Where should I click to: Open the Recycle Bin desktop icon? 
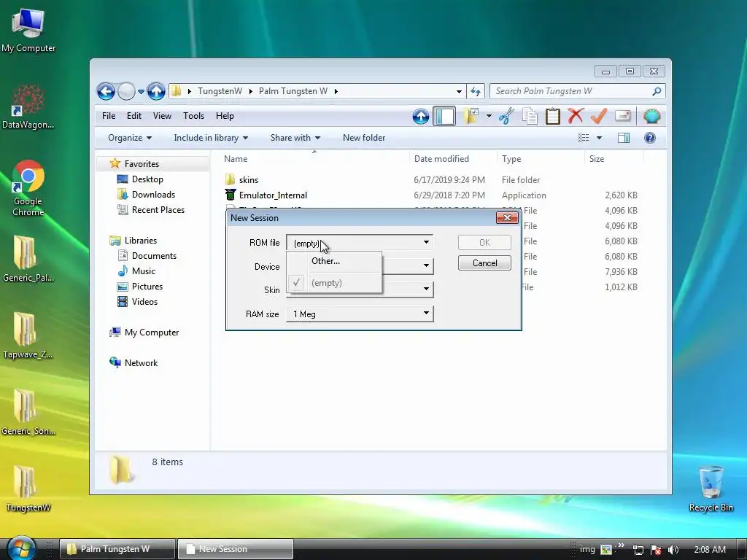(x=711, y=489)
